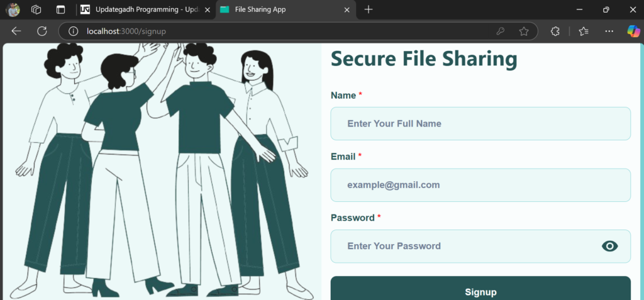
Task: Toggle vertical tabs pane icon
Action: point(61,9)
